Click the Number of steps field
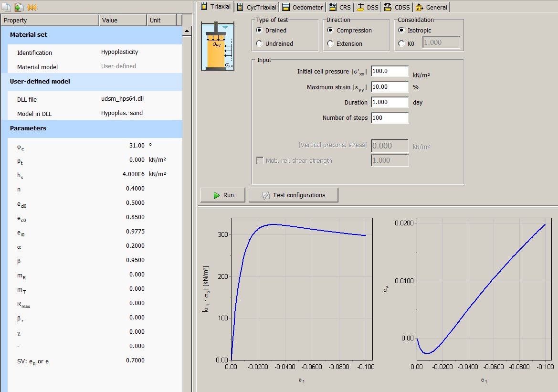The image size is (558, 392). point(390,117)
